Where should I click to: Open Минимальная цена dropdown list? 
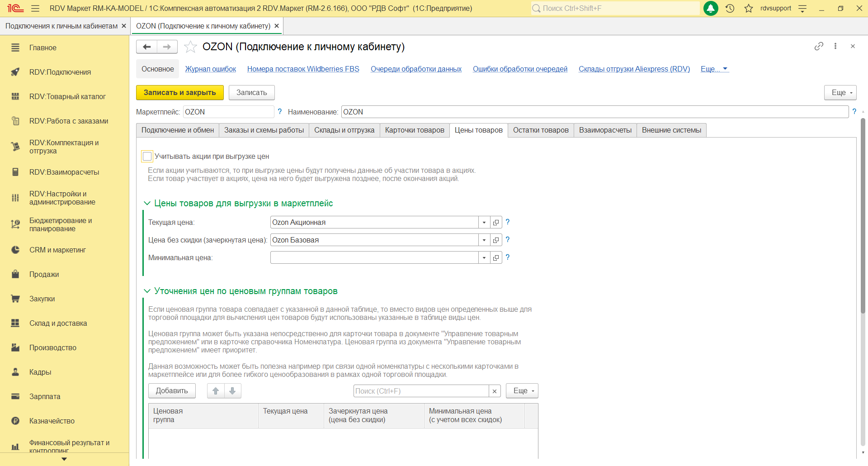(484, 258)
